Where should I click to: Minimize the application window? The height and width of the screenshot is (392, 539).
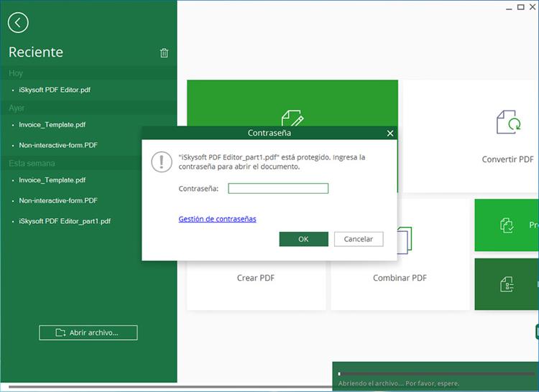509,8
